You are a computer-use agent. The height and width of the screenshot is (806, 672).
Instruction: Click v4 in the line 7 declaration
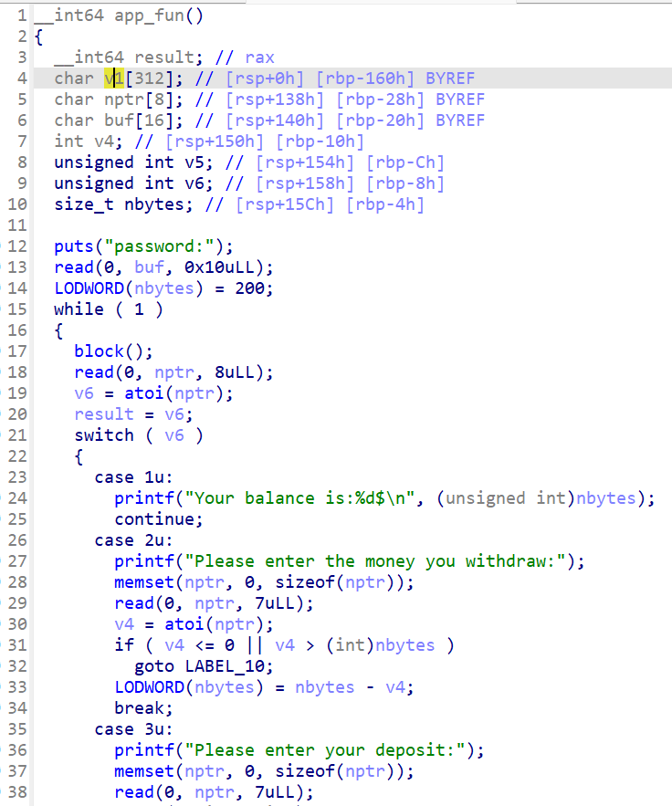[104, 141]
